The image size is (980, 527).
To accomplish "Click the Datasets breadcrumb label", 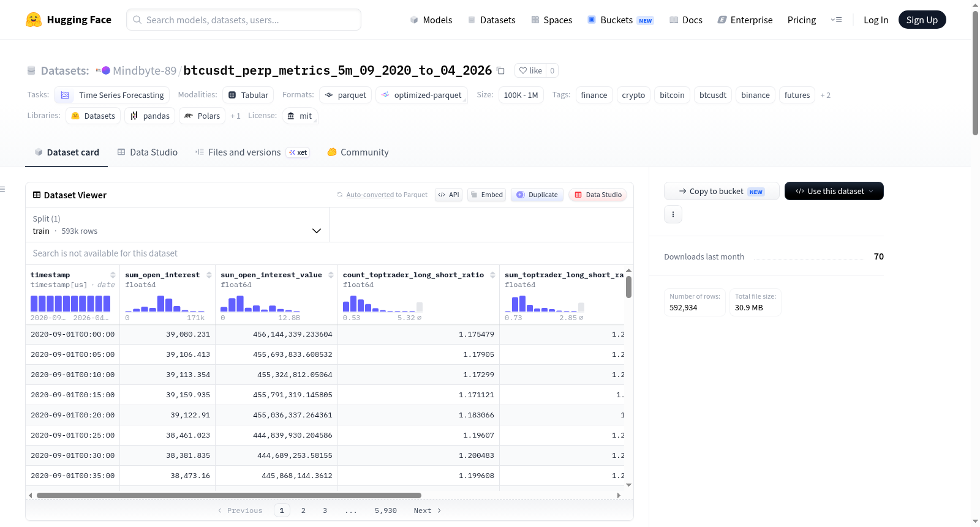I will coord(65,70).
